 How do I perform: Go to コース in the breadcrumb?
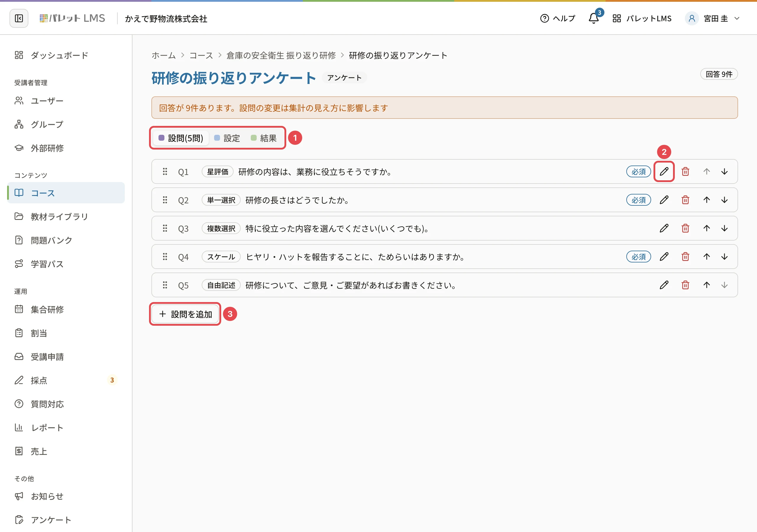pos(201,55)
